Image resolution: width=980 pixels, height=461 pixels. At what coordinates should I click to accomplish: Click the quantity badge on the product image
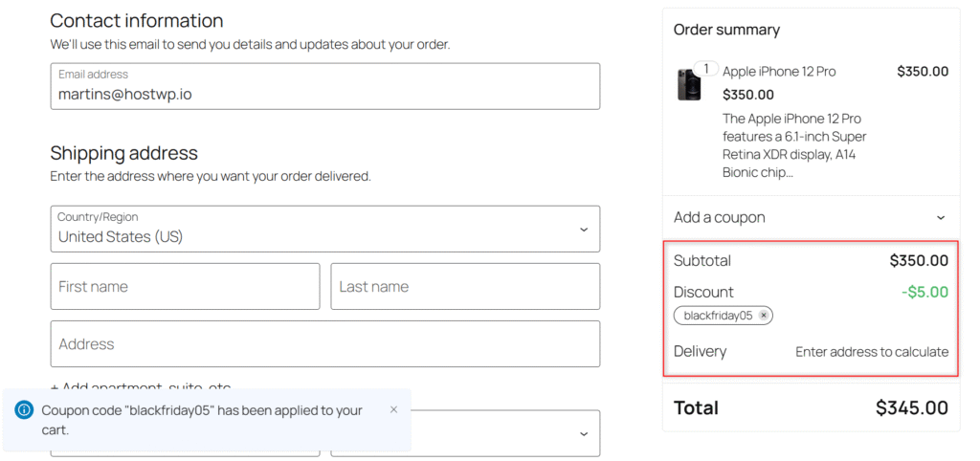pos(706,69)
